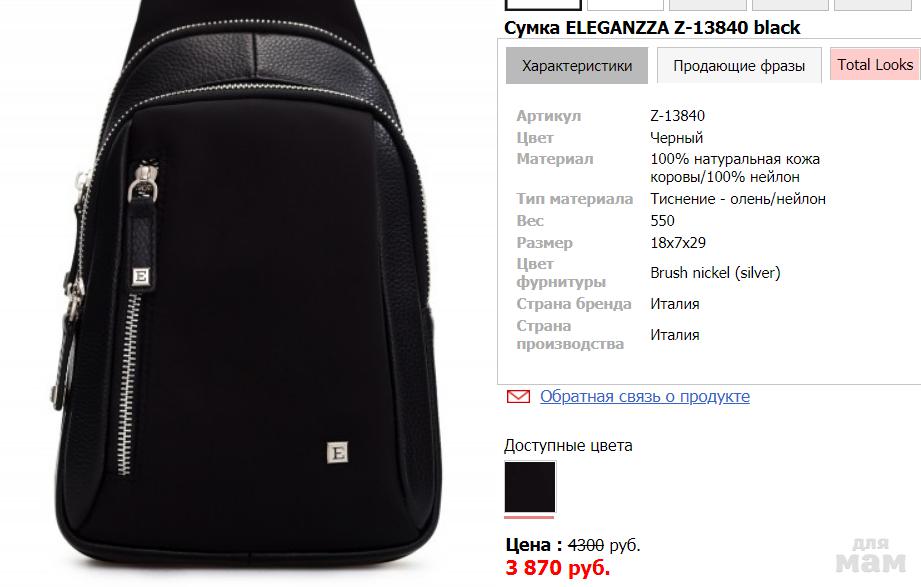The height and width of the screenshot is (587, 921).
Task: Open Обратная связь о продукте link
Action: click(x=645, y=397)
